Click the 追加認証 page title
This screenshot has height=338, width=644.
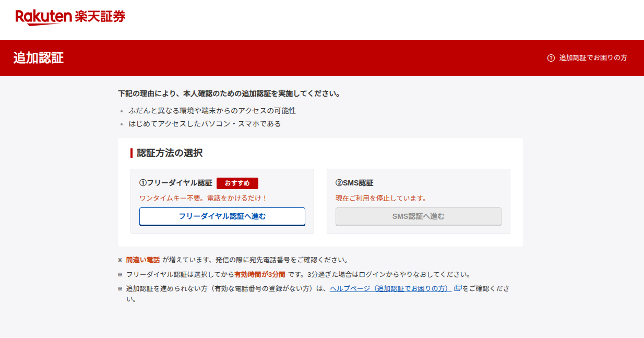(39, 58)
